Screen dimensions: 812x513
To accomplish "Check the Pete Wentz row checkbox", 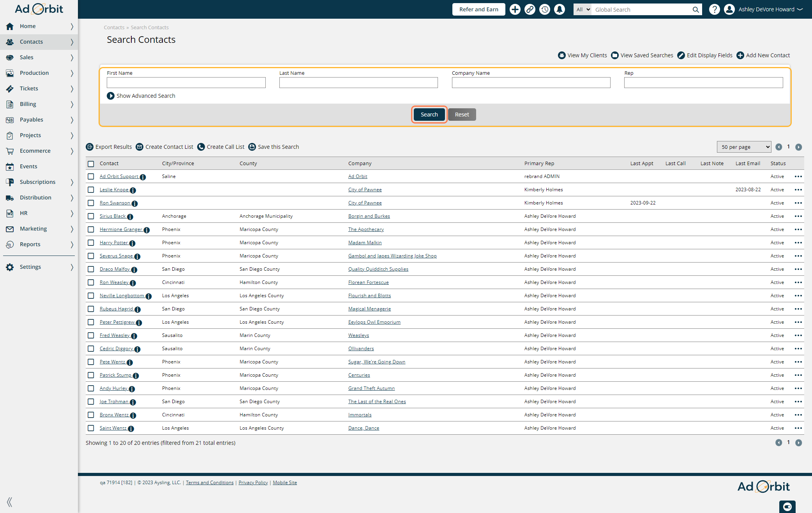I will 91,362.
